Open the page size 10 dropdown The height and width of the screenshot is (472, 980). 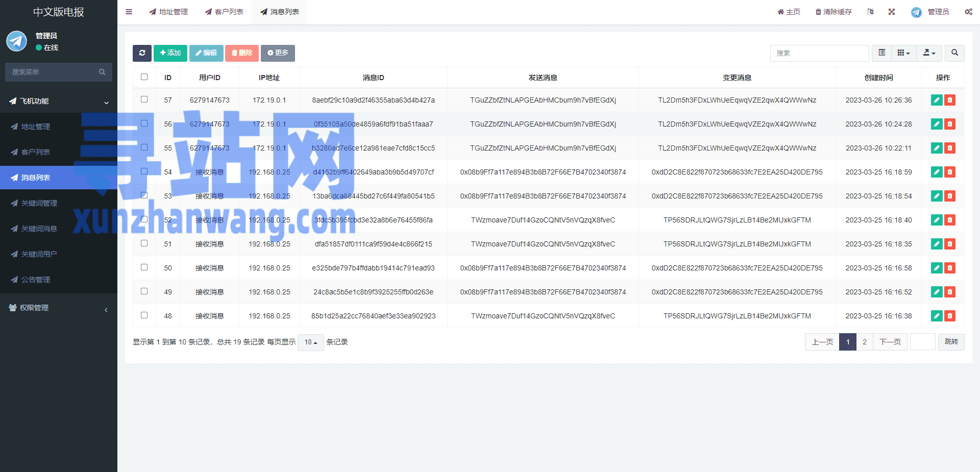click(310, 342)
